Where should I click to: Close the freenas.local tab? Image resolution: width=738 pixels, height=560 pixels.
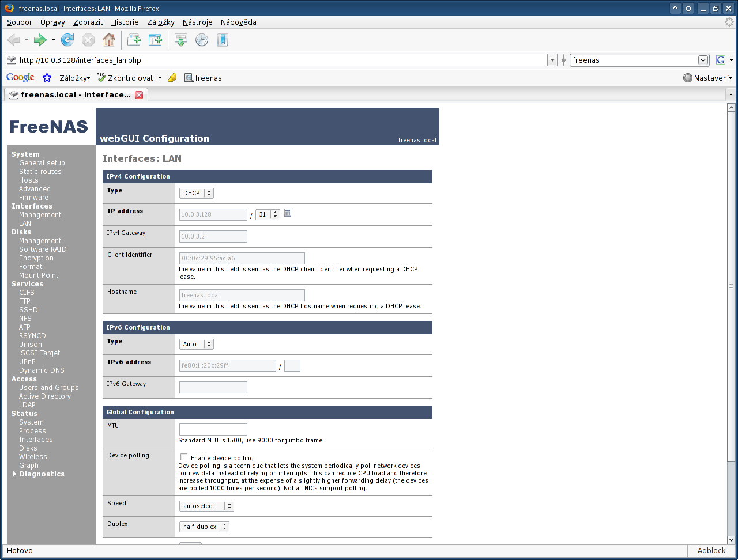[139, 94]
